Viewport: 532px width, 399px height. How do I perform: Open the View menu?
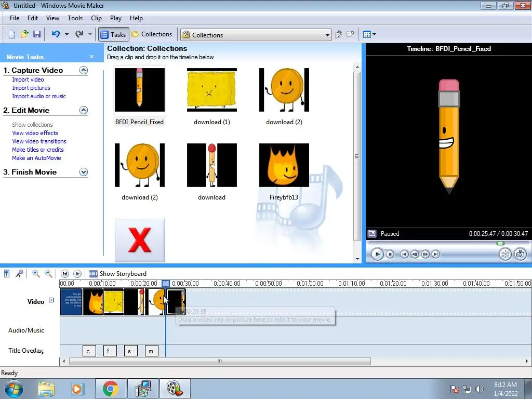pyautogui.click(x=52, y=18)
